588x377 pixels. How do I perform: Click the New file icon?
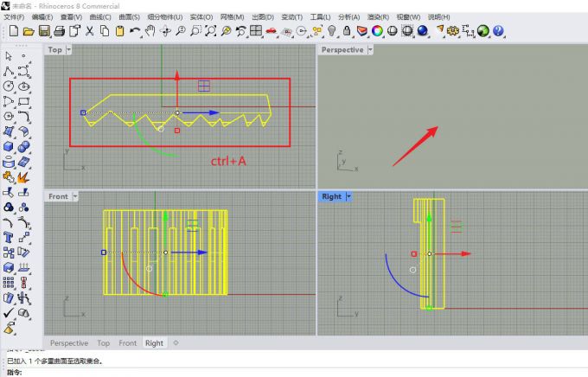click(x=14, y=31)
